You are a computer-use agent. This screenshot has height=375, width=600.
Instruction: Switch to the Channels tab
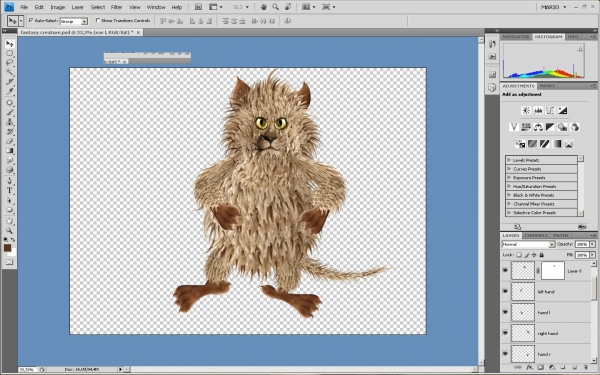pos(536,235)
